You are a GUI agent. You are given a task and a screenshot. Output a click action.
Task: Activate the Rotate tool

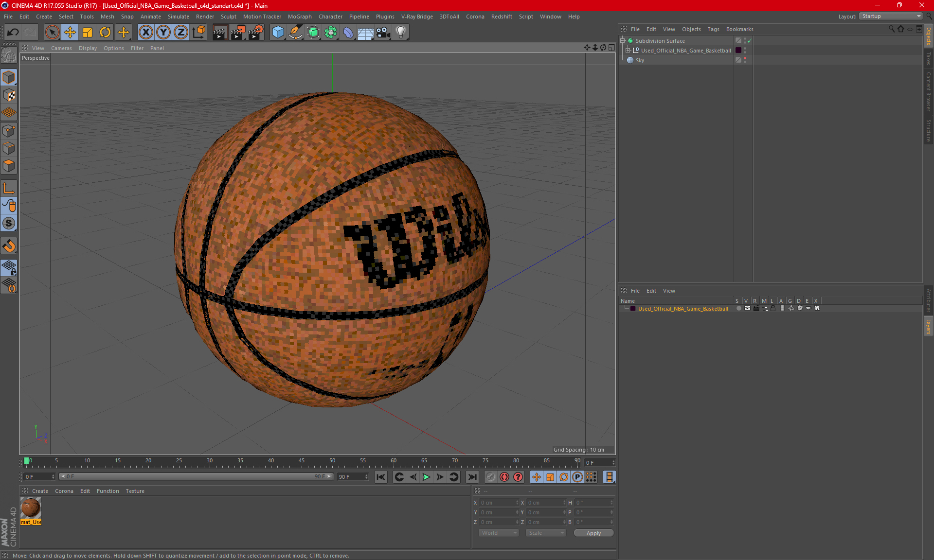pyautogui.click(x=105, y=33)
